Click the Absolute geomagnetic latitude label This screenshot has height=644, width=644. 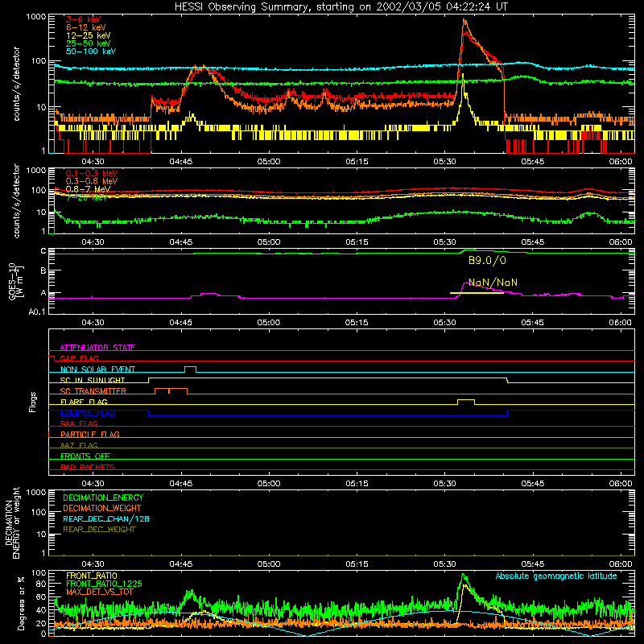pos(556,576)
